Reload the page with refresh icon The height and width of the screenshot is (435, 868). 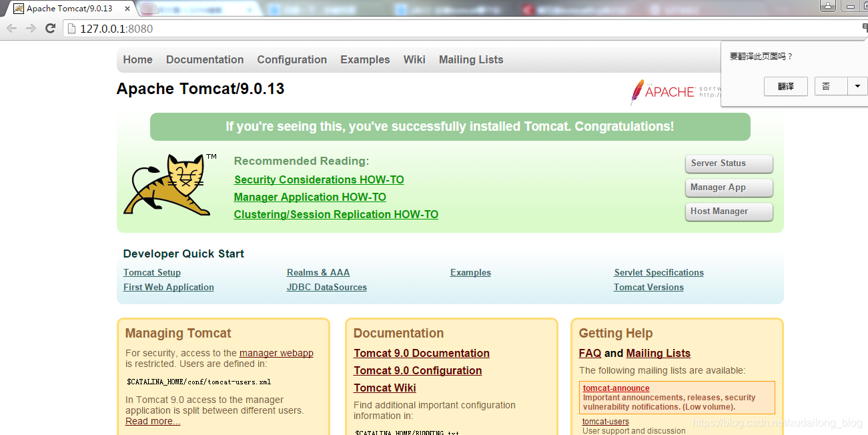pos(50,28)
